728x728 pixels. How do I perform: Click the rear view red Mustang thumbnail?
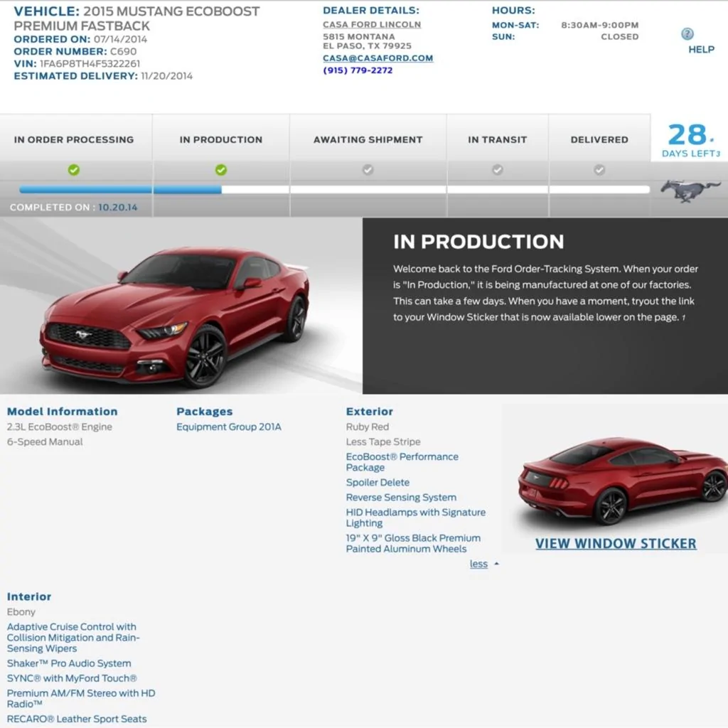pyautogui.click(x=622, y=481)
